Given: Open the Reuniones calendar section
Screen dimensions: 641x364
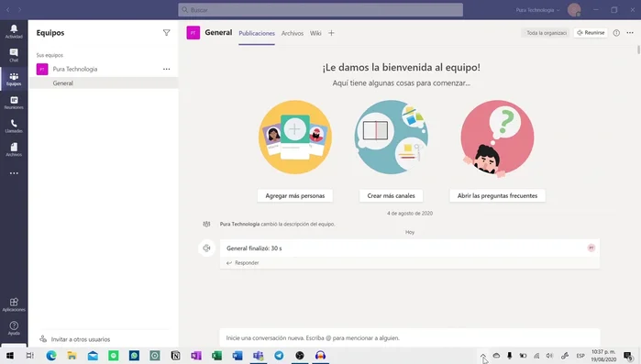Looking at the screenshot, I should (14, 103).
